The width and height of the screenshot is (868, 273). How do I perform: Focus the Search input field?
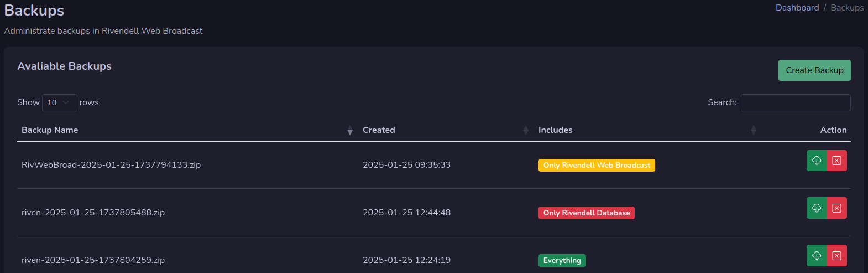796,102
